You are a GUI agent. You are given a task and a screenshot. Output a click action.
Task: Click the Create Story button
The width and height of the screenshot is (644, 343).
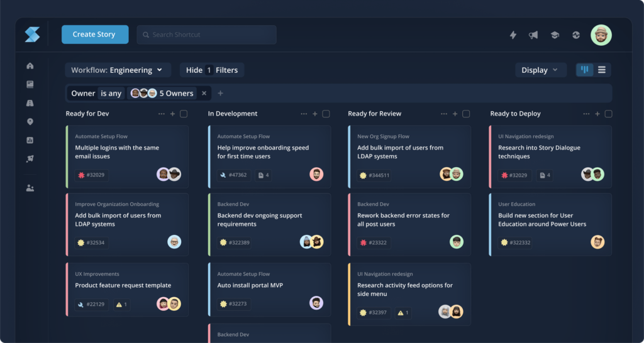pyautogui.click(x=95, y=35)
